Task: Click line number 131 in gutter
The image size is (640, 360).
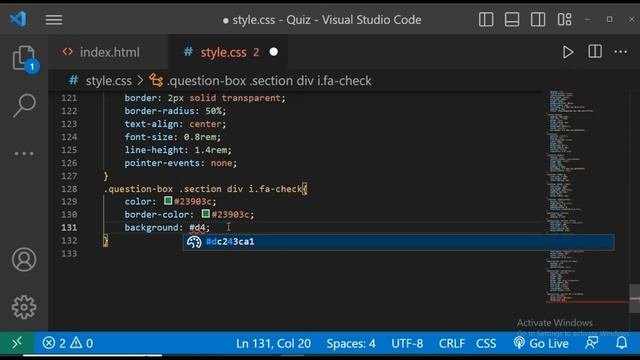Action: coord(69,227)
